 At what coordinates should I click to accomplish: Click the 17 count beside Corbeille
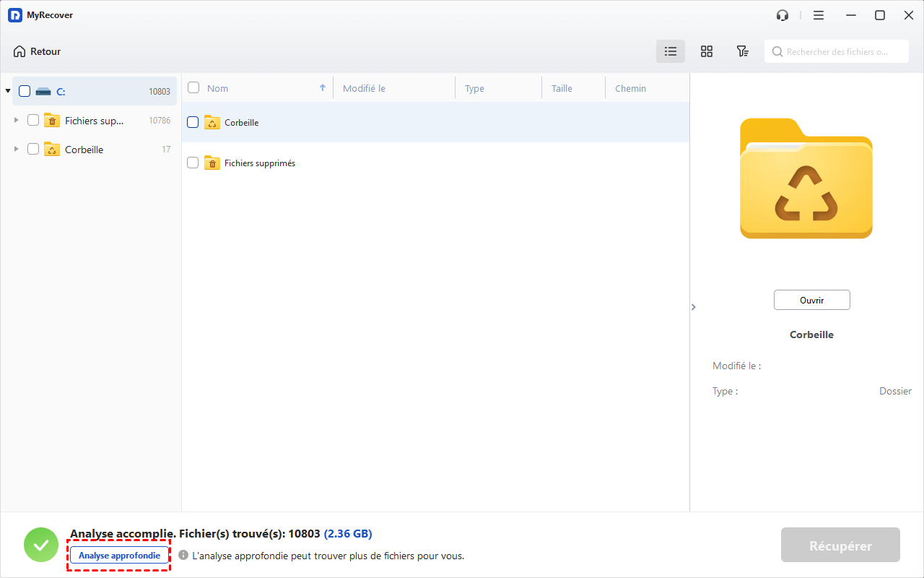(x=166, y=150)
